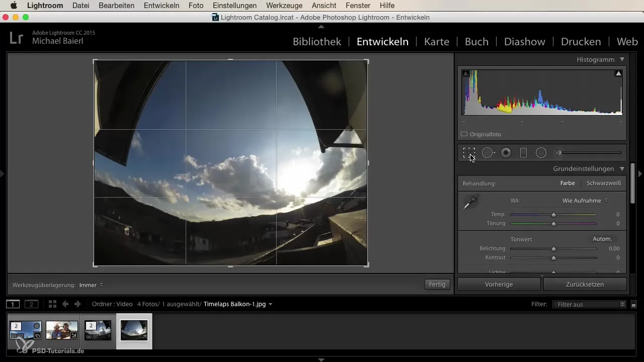Adjust the Belichtung slider handle
Image resolution: width=644 pixels, height=362 pixels.
click(553, 249)
